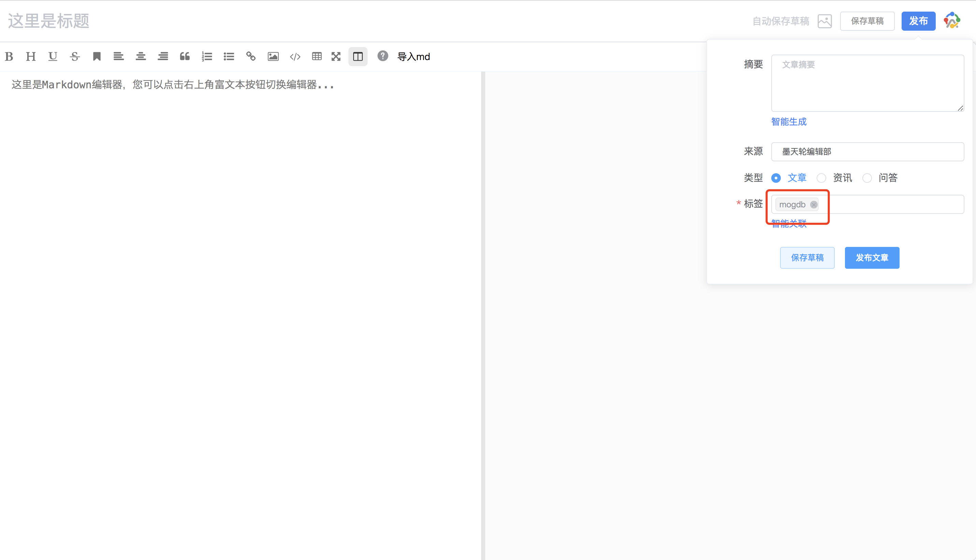Viewport: 976px width, 560px height.
Task: Click the cover image icon in header
Action: [x=825, y=21]
